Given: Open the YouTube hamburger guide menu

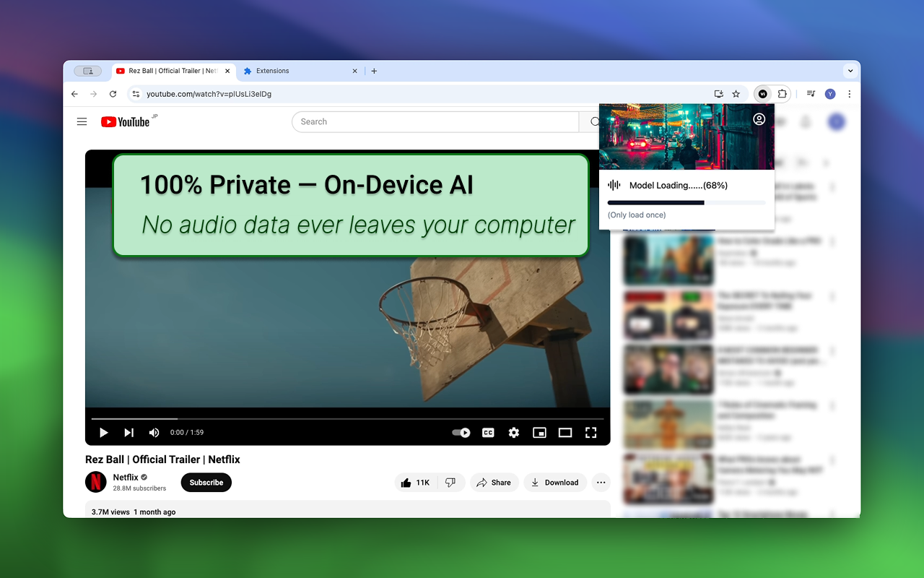Looking at the screenshot, I should (82, 121).
